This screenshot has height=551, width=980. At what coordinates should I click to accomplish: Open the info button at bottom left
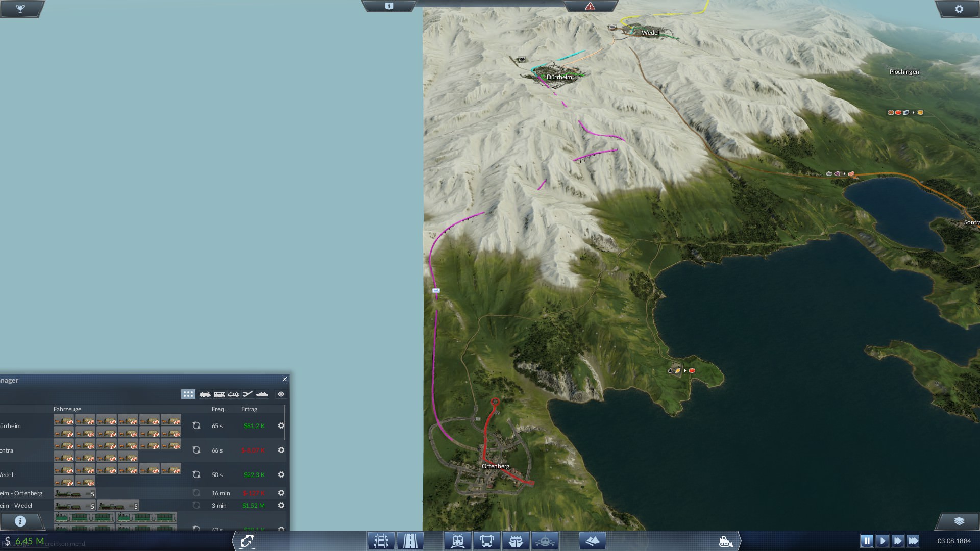click(x=20, y=521)
